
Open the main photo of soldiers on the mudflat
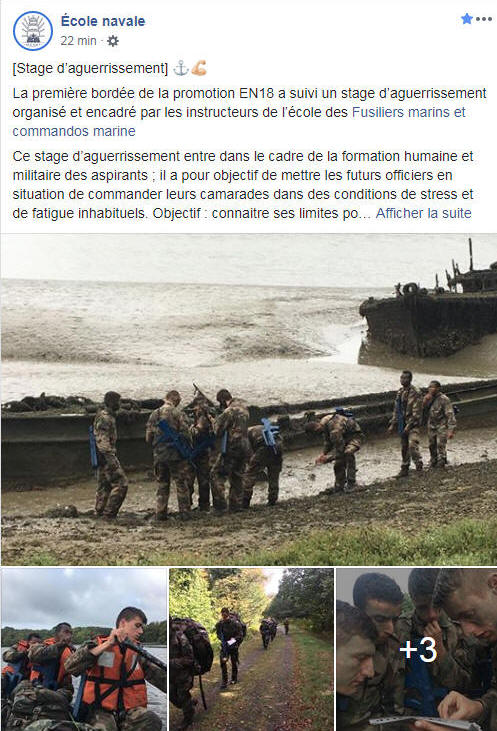point(248,400)
